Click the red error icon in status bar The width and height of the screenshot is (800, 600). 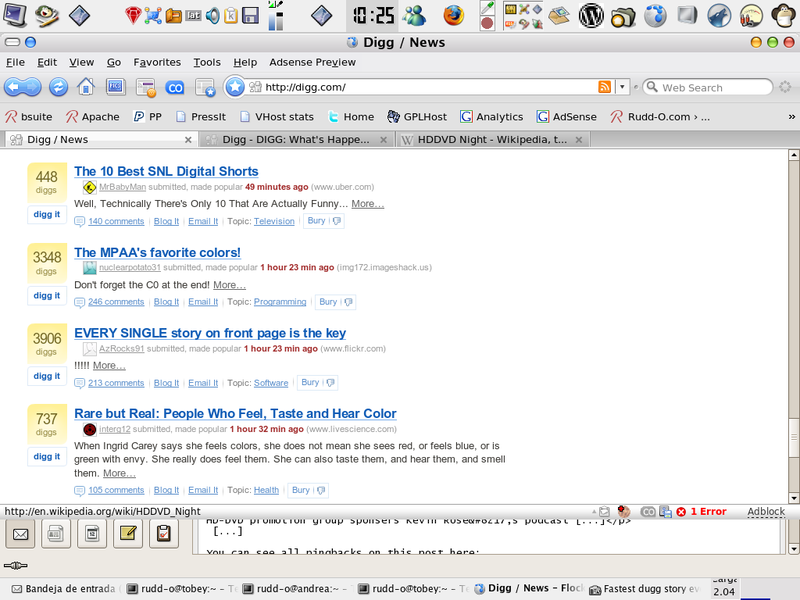681,511
